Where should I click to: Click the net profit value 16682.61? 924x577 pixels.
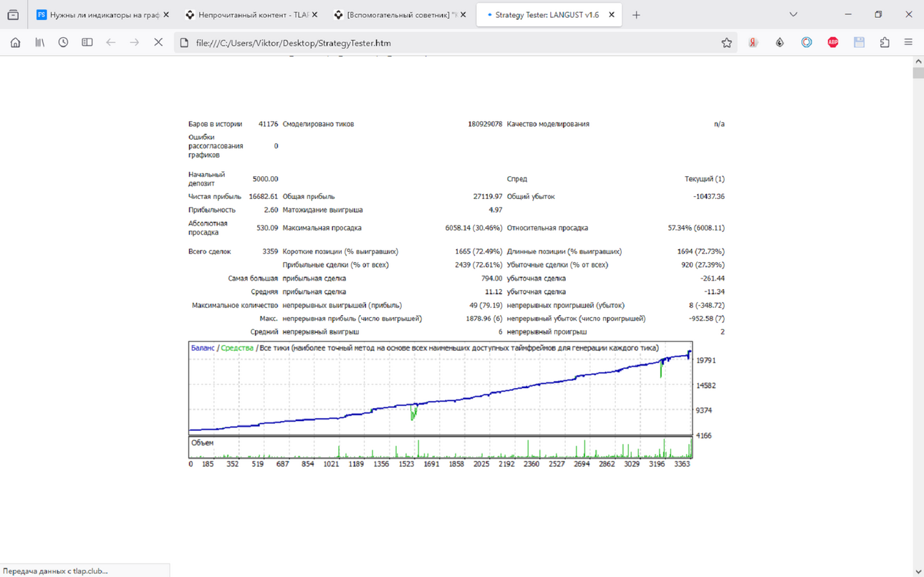pos(263,196)
